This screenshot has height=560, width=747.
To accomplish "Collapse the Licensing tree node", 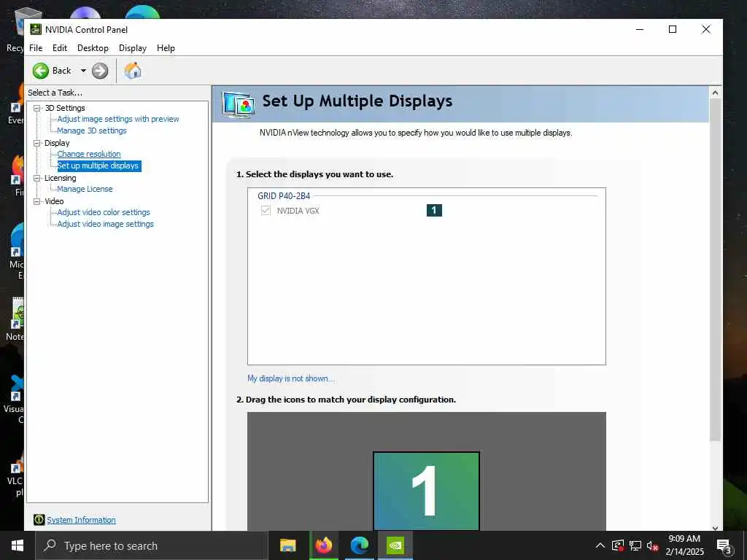I will (x=36, y=178).
